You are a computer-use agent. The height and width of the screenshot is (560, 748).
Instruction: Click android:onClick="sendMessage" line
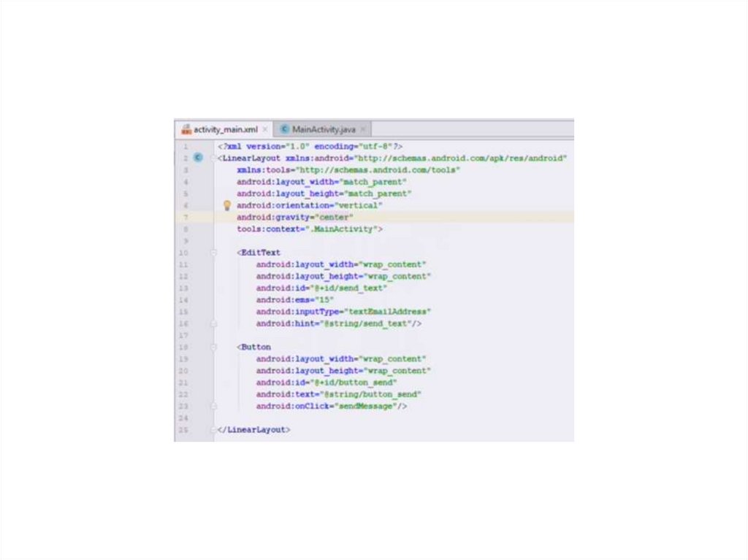click(x=332, y=407)
